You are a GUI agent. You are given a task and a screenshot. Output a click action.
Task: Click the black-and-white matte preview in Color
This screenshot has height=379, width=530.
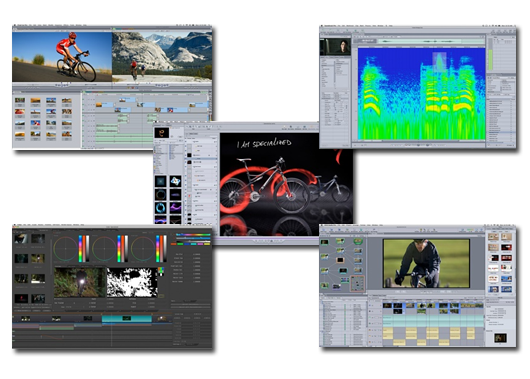(132, 283)
